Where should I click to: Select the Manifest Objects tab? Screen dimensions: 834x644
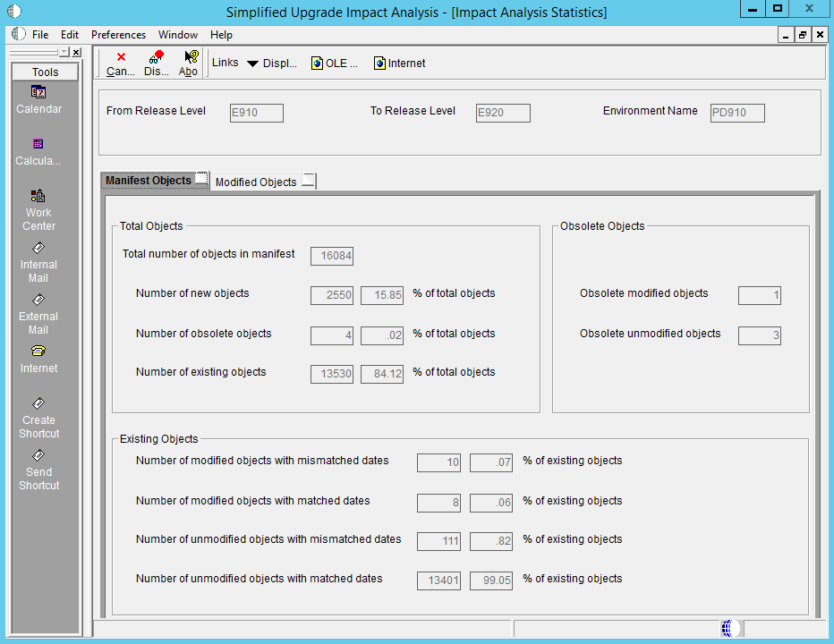tap(149, 181)
